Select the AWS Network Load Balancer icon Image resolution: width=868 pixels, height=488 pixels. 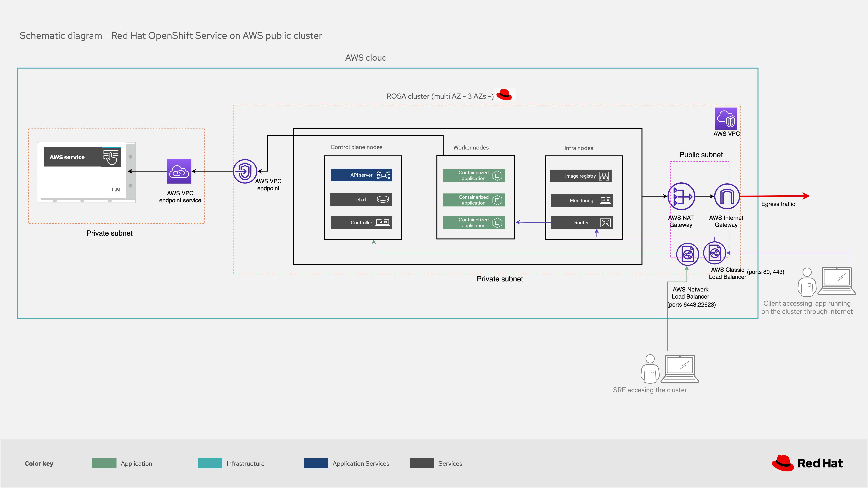click(687, 254)
